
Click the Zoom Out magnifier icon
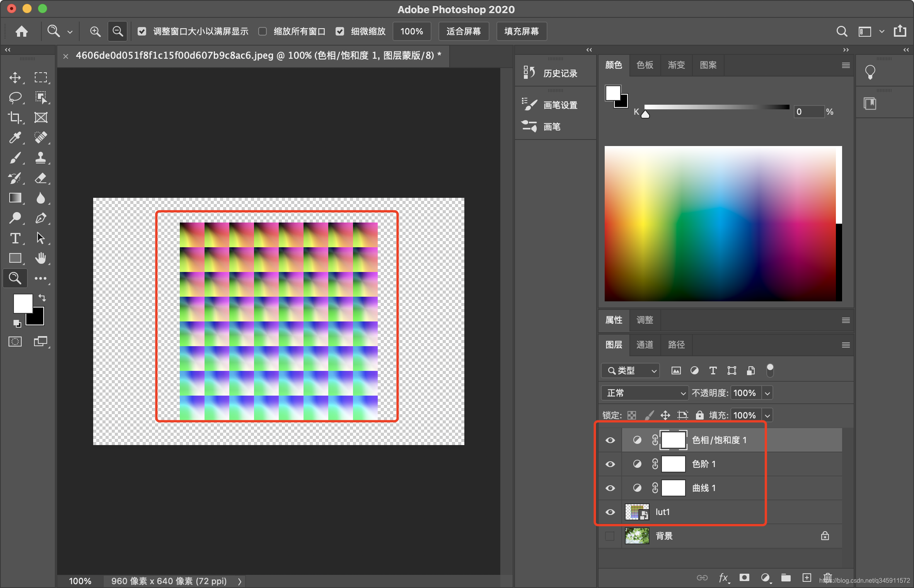[118, 31]
